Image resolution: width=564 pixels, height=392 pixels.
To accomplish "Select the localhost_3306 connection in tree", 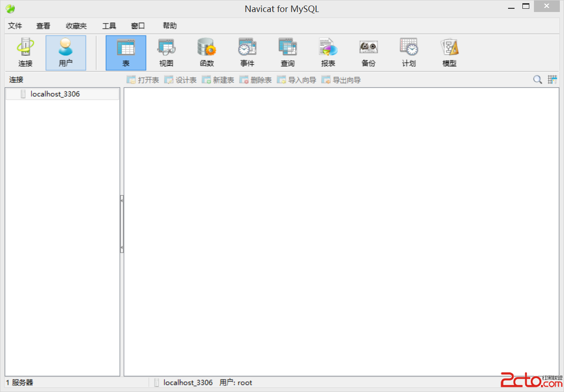I will (x=62, y=94).
